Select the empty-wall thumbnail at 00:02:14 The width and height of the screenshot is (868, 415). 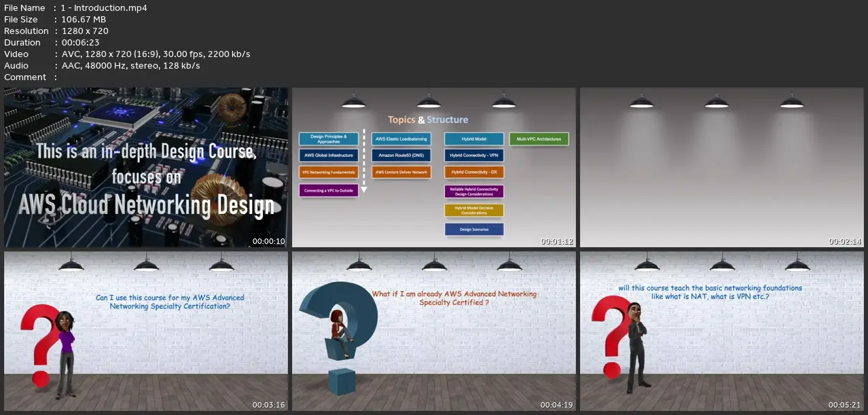pyautogui.click(x=722, y=167)
